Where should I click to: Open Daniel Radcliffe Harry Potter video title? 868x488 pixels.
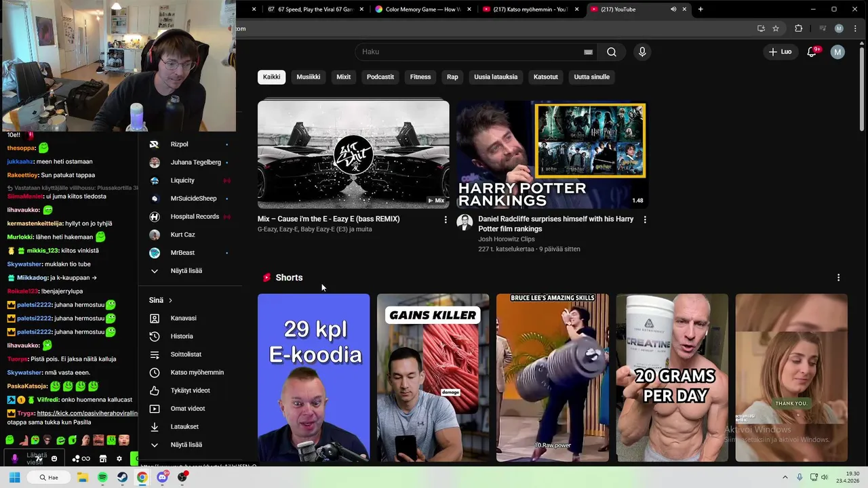555,224
